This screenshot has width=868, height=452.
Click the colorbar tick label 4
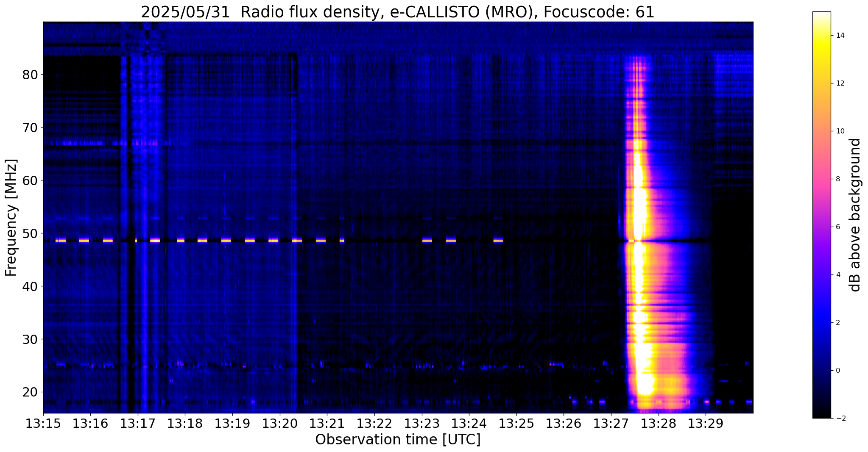(837, 275)
